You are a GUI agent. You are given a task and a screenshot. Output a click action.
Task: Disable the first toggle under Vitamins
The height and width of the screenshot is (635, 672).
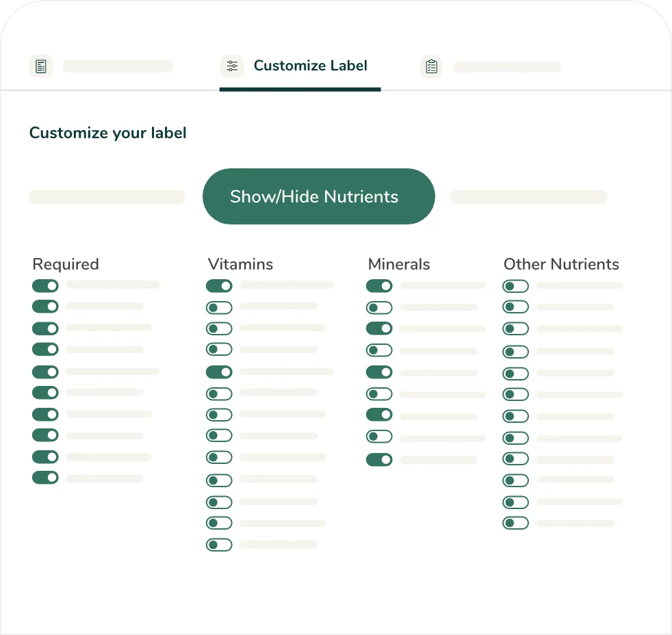219,286
